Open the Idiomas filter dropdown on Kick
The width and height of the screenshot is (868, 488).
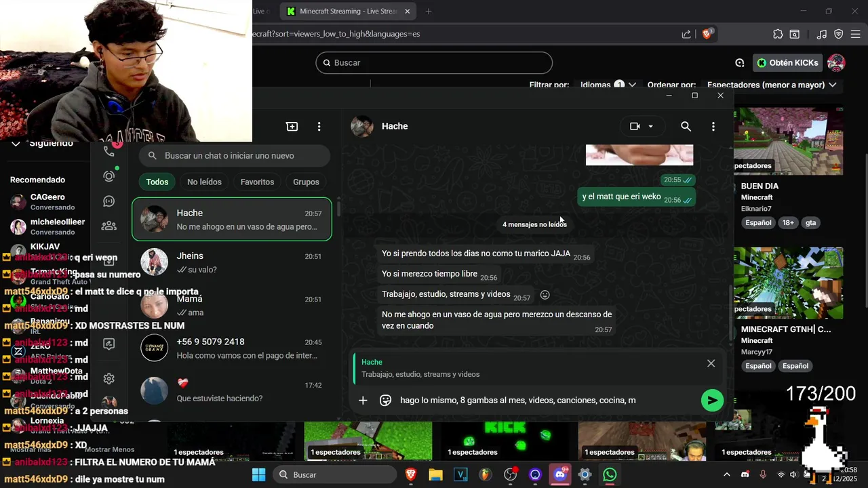tap(608, 85)
